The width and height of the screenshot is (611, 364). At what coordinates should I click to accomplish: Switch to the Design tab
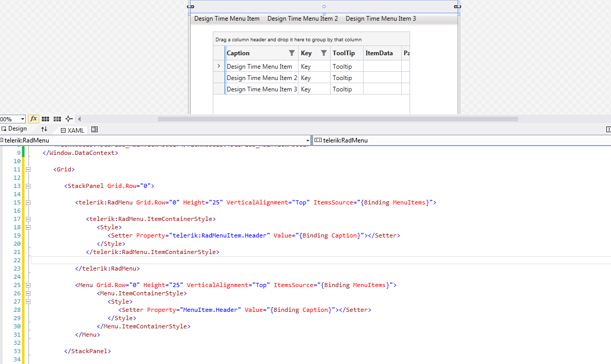[x=14, y=129]
